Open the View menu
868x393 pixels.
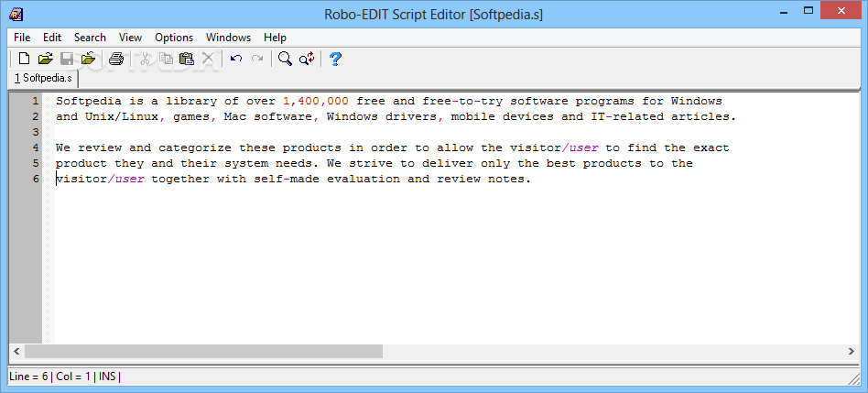pos(130,37)
